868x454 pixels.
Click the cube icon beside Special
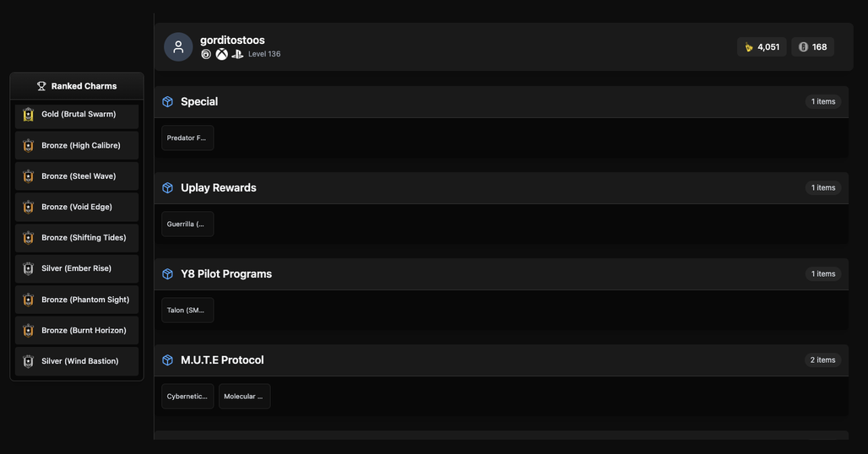pos(168,102)
